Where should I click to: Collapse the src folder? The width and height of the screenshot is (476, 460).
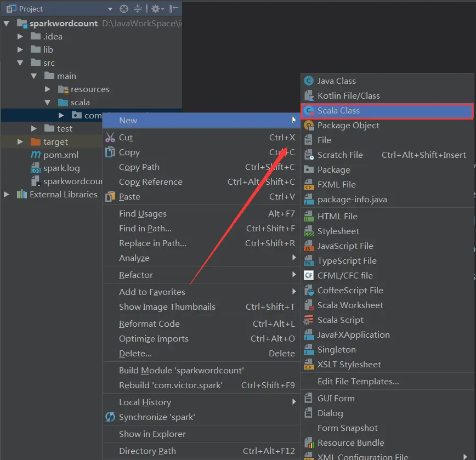point(20,63)
